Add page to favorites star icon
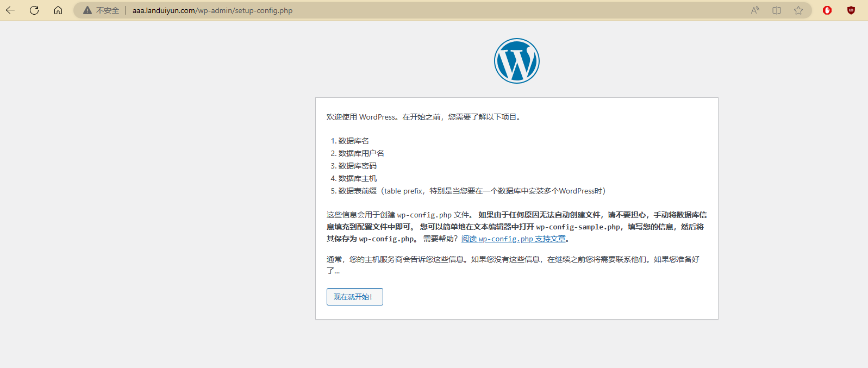The image size is (868, 368). click(798, 10)
